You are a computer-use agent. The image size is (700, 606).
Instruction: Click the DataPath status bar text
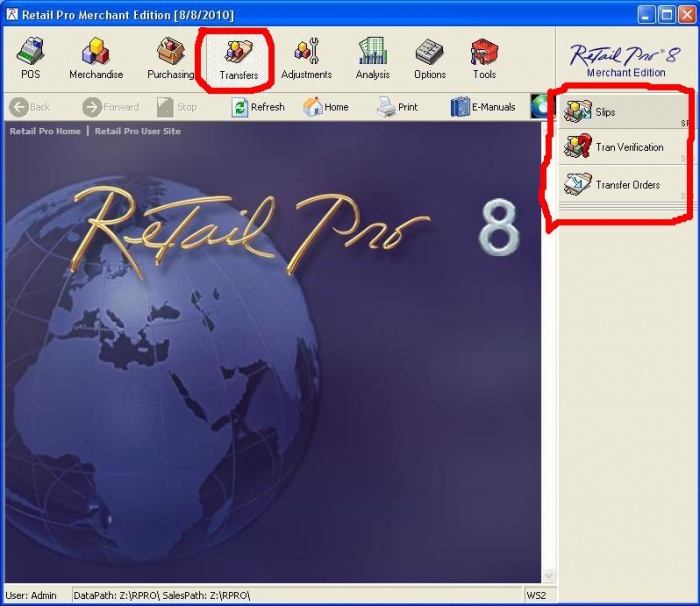(162, 595)
